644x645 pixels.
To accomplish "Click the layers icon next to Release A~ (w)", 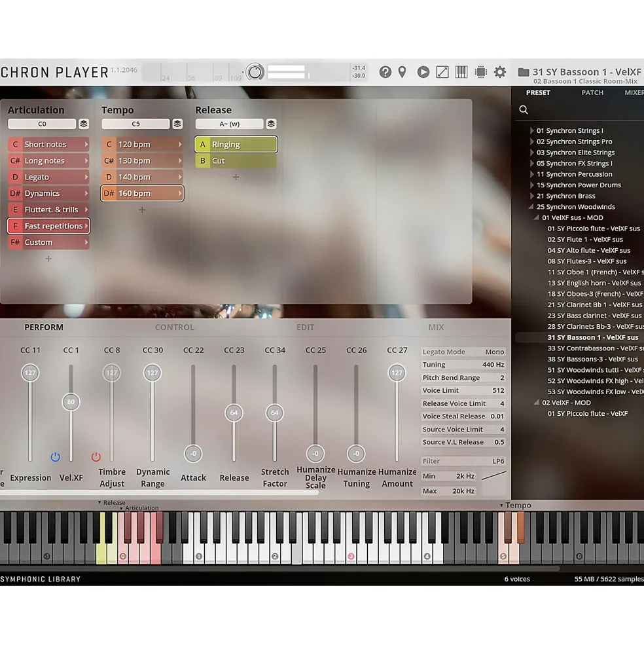I will pyautogui.click(x=271, y=124).
